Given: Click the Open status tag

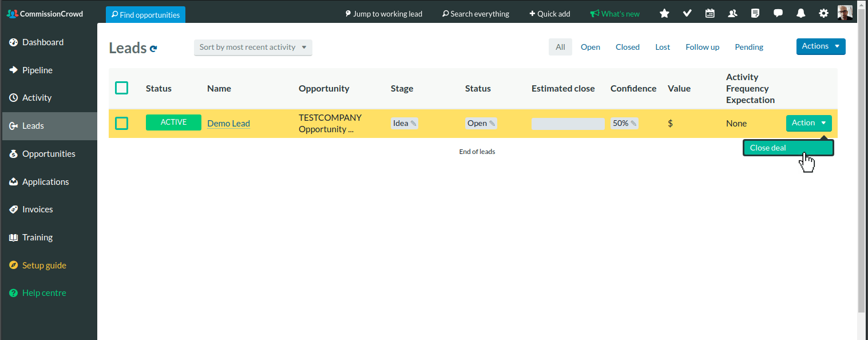Looking at the screenshot, I should (481, 123).
